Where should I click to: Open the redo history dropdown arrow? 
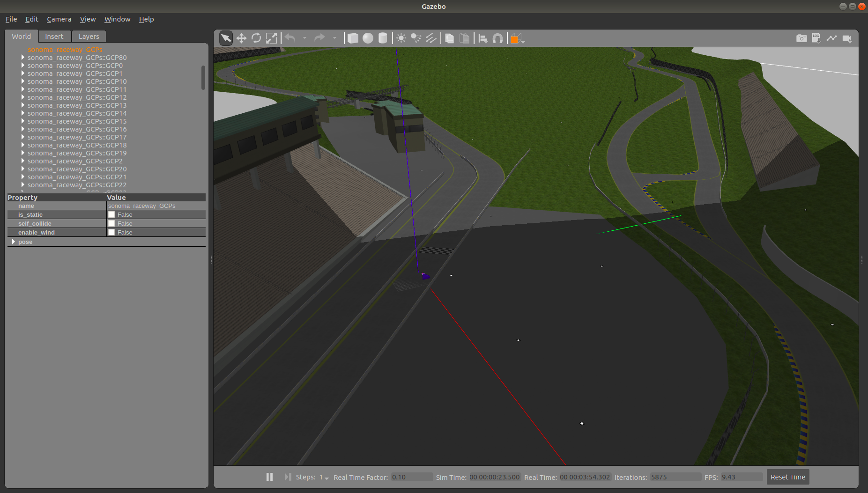pos(335,38)
